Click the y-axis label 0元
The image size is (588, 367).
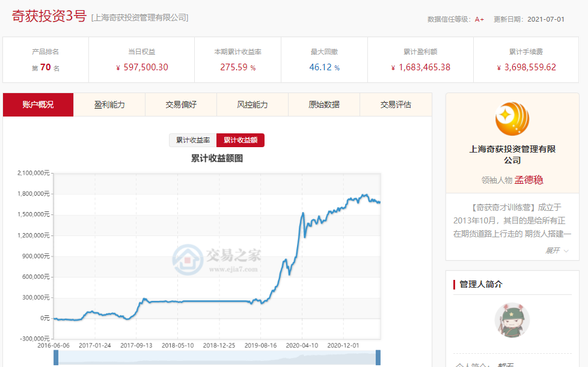tap(45, 318)
